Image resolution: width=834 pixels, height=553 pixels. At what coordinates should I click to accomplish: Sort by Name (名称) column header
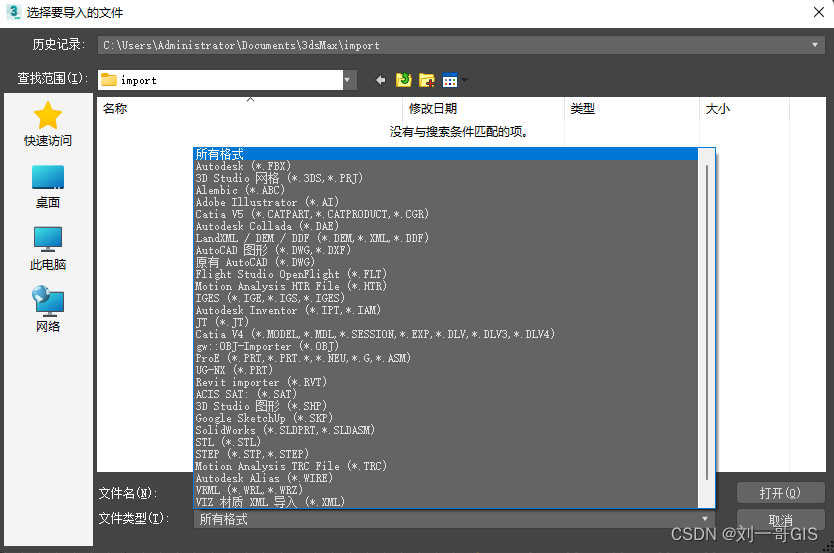click(249, 108)
